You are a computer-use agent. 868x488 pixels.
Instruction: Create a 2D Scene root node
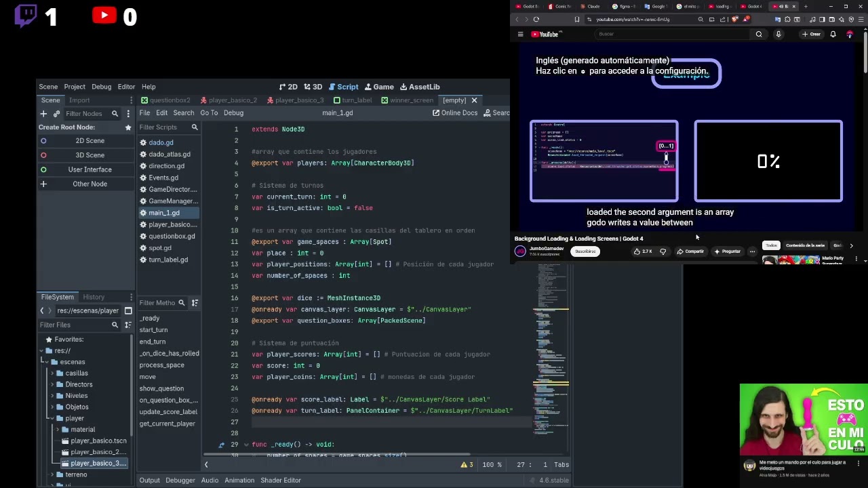87,141
